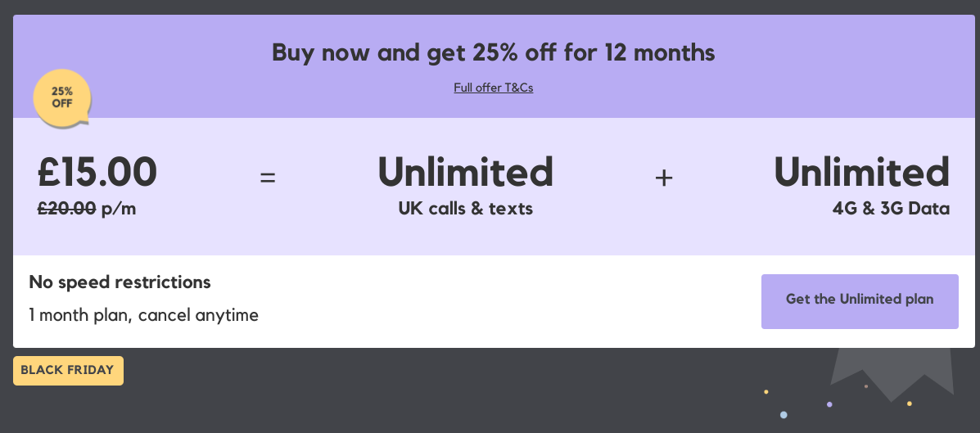980x433 pixels.
Task: Click the plus sign symbol
Action: (664, 178)
